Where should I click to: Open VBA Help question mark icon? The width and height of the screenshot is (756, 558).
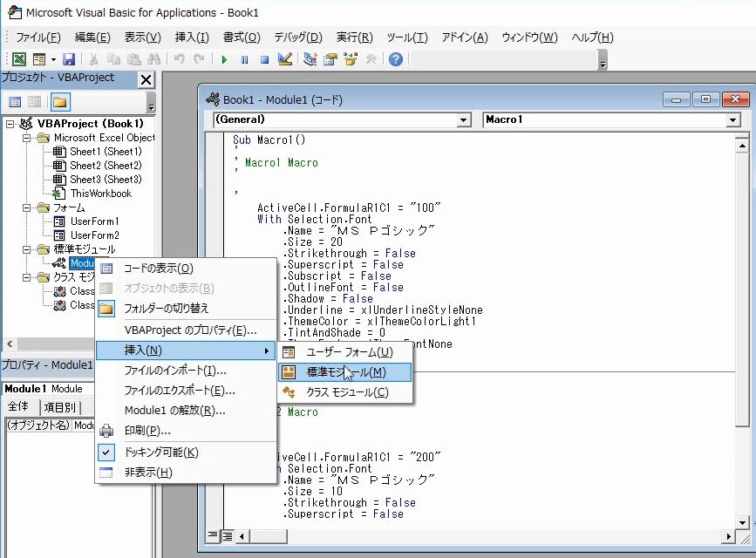[396, 59]
